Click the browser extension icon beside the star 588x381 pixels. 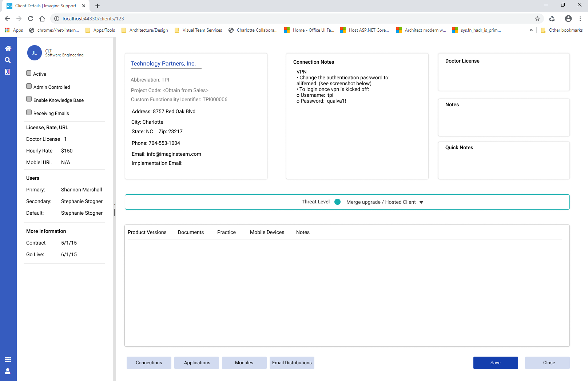pos(552,19)
